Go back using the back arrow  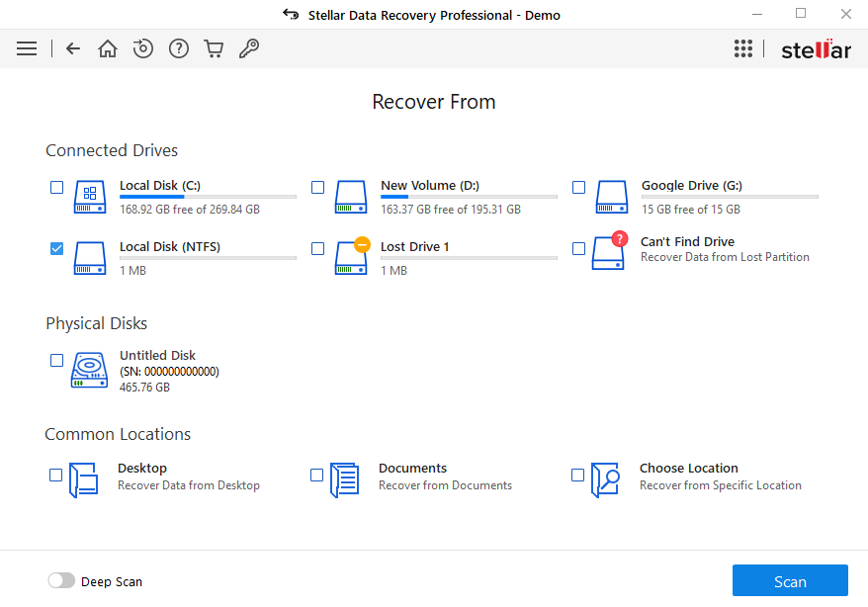(73, 48)
